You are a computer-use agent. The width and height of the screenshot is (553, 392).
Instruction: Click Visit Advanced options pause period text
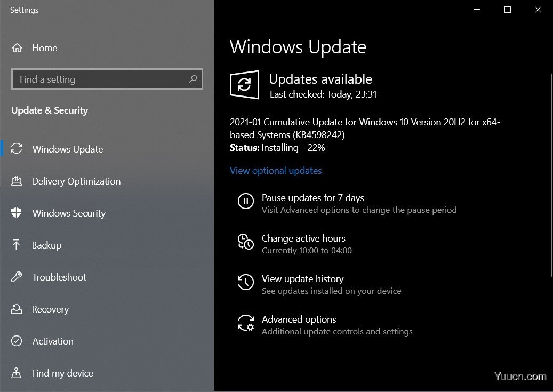pyautogui.click(x=359, y=210)
